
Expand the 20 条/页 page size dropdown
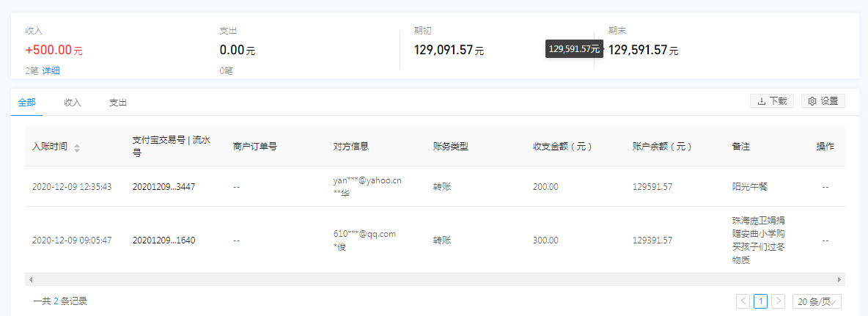(x=817, y=301)
